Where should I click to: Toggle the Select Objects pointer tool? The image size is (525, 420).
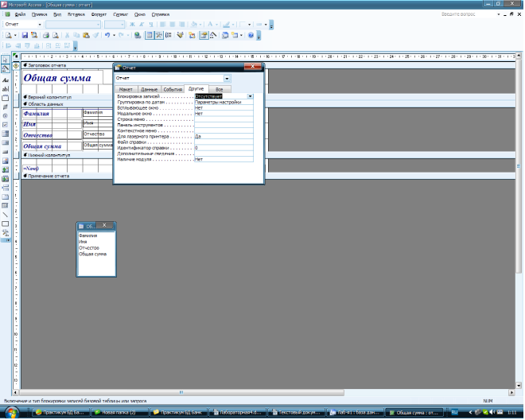[6, 60]
